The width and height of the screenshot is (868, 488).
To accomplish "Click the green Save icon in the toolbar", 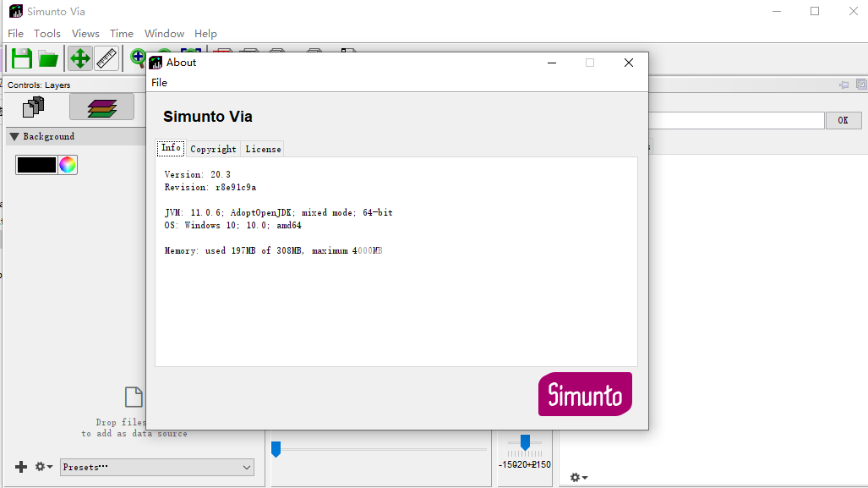I will point(22,58).
